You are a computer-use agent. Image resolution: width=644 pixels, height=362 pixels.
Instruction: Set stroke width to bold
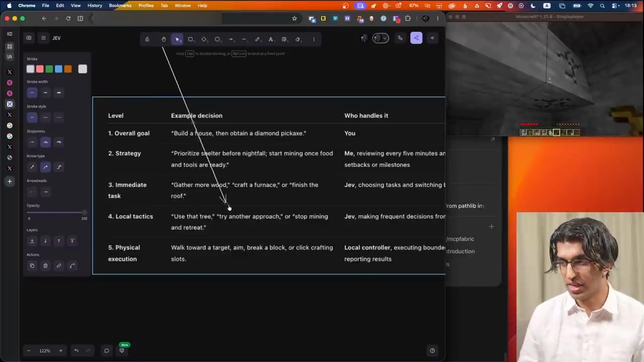coord(45,93)
